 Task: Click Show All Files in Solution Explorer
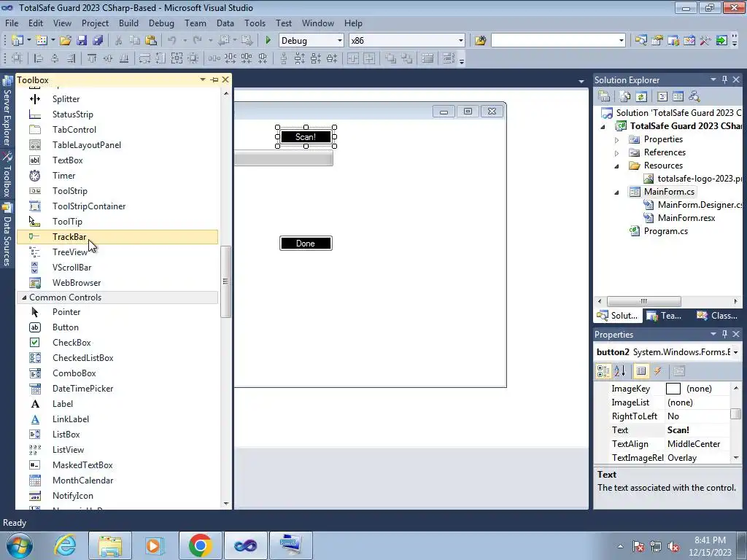625,97
